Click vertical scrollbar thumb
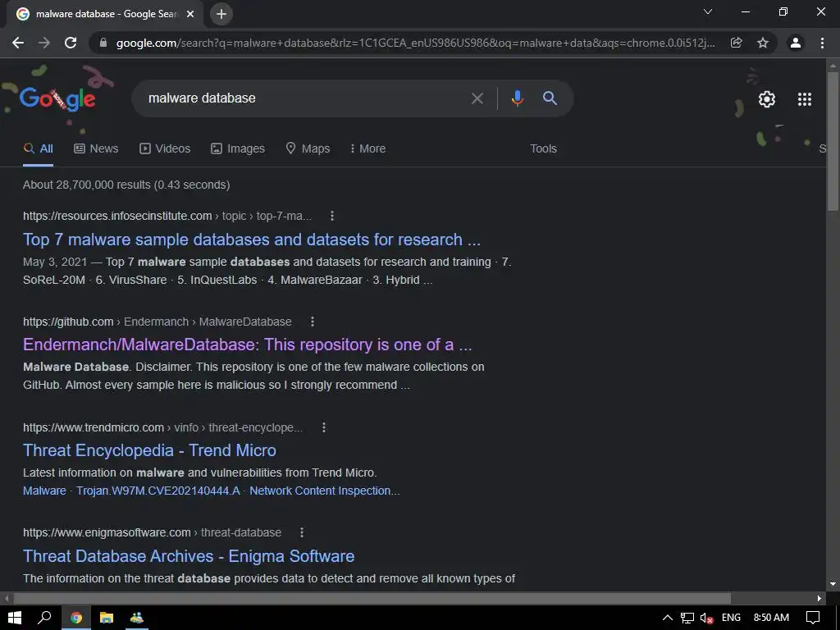Viewport: 840px width, 630px height. pyautogui.click(x=833, y=142)
